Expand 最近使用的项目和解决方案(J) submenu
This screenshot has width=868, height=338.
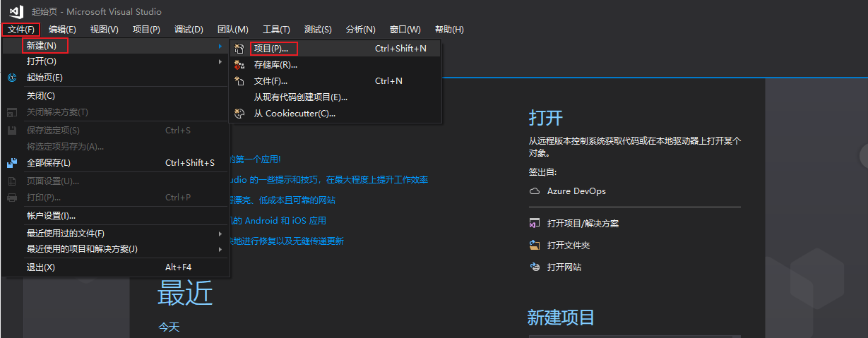pos(116,249)
